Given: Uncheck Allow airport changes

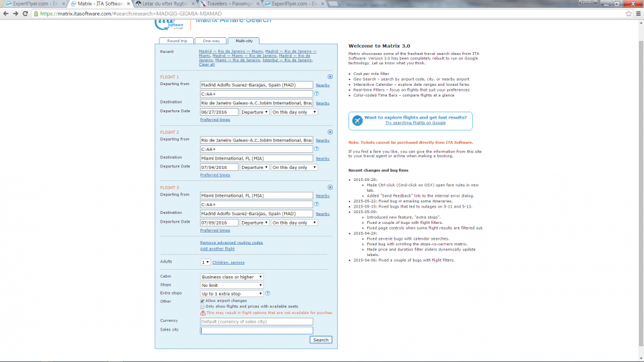Looking at the screenshot, I should pos(203,301).
